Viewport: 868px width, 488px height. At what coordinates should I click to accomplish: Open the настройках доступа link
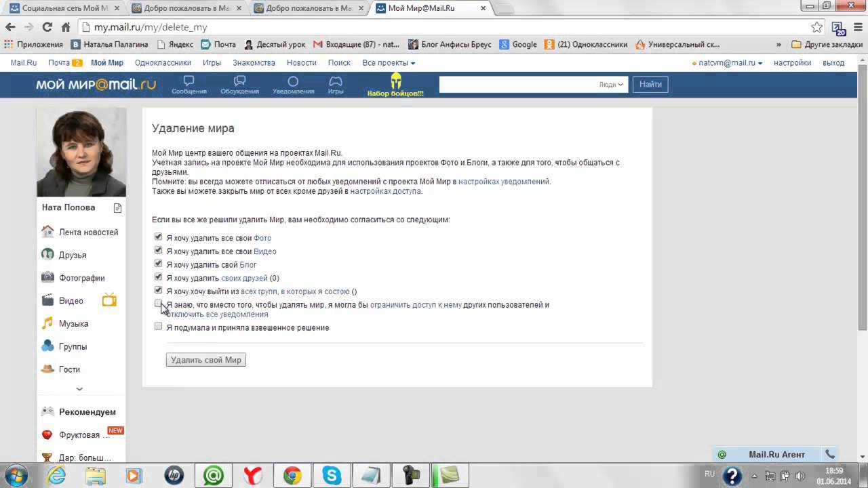tap(386, 191)
